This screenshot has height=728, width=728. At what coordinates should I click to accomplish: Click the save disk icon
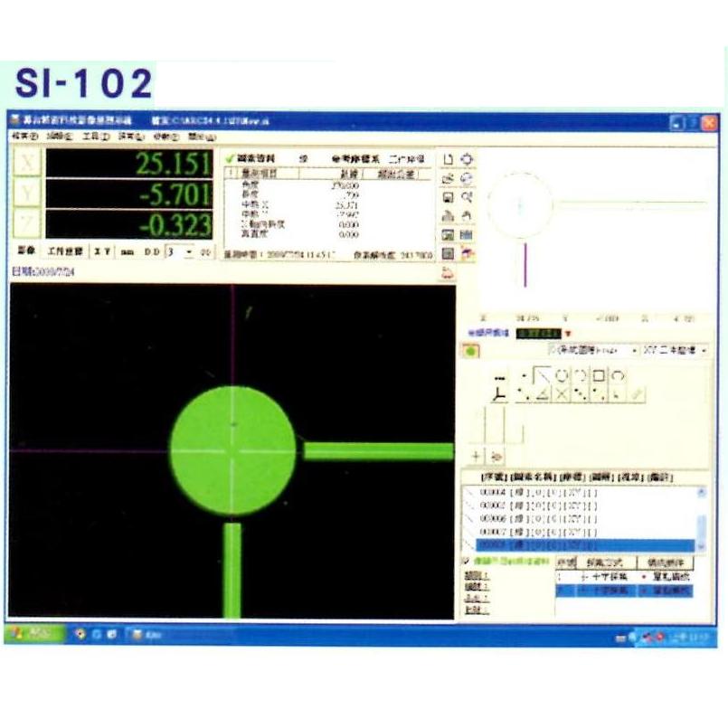pyautogui.click(x=448, y=197)
